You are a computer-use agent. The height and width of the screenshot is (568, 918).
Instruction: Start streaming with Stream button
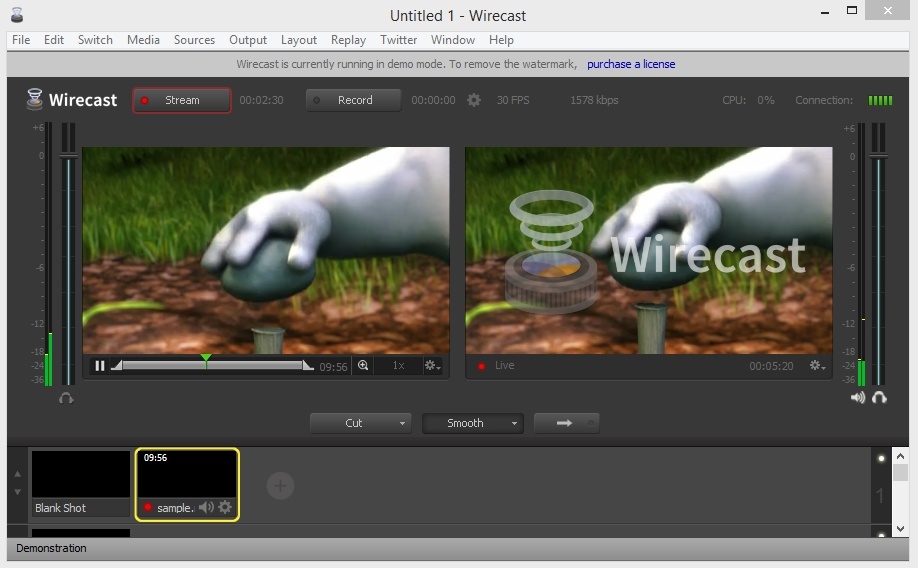pos(181,100)
